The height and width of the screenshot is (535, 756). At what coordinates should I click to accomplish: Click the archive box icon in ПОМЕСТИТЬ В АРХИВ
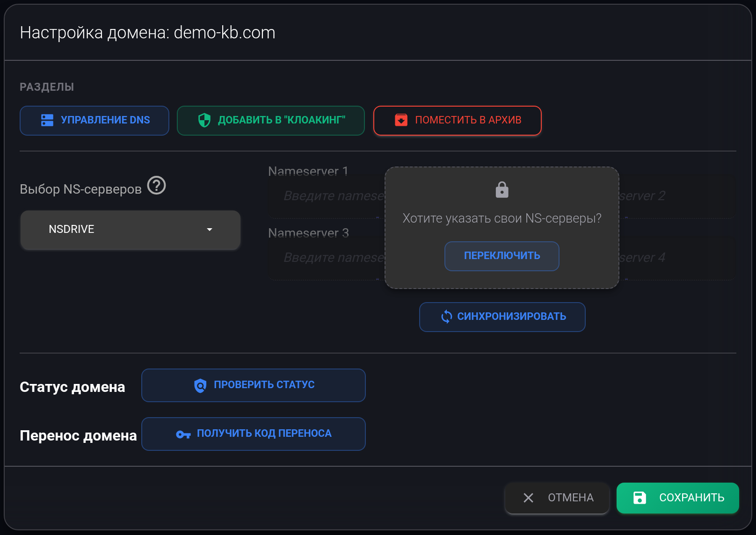[x=401, y=120]
